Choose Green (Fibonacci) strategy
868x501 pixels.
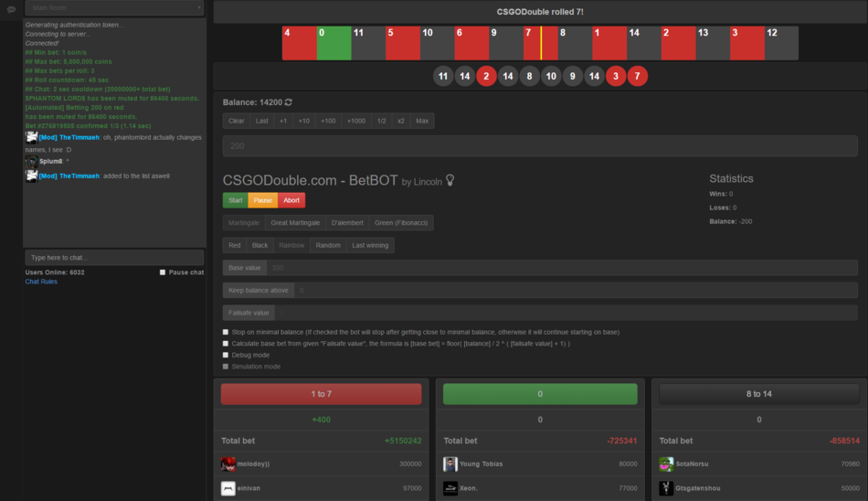pyautogui.click(x=401, y=223)
